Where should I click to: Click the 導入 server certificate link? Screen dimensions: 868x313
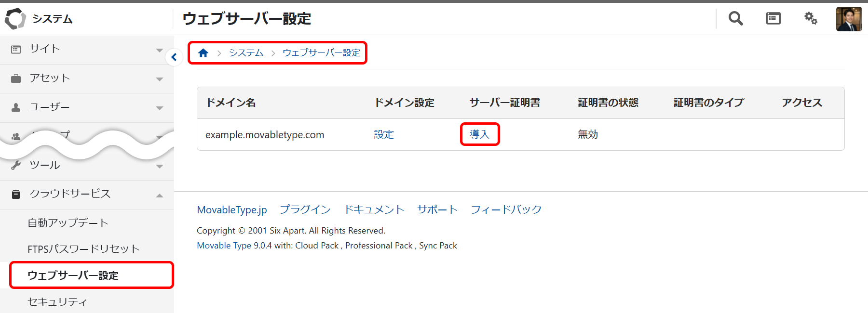pyautogui.click(x=479, y=134)
